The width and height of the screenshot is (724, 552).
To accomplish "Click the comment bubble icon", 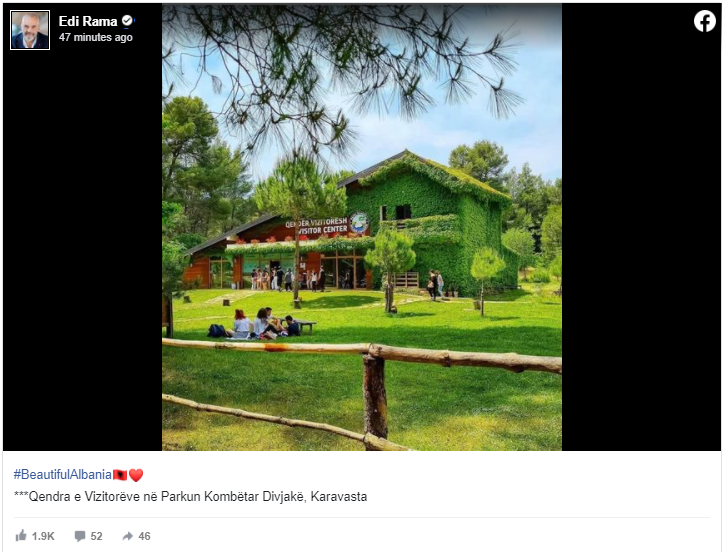I will (80, 536).
